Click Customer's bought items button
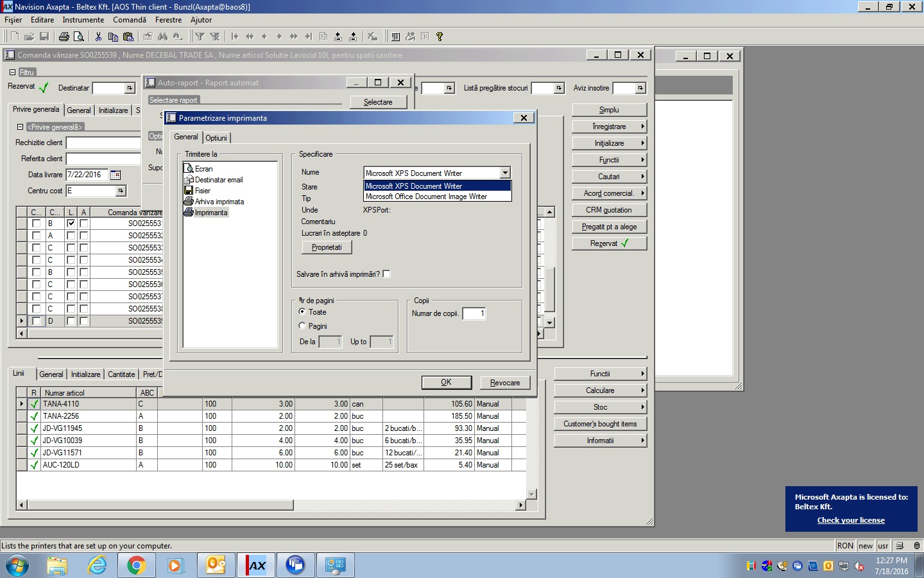The image size is (924, 578). [600, 424]
